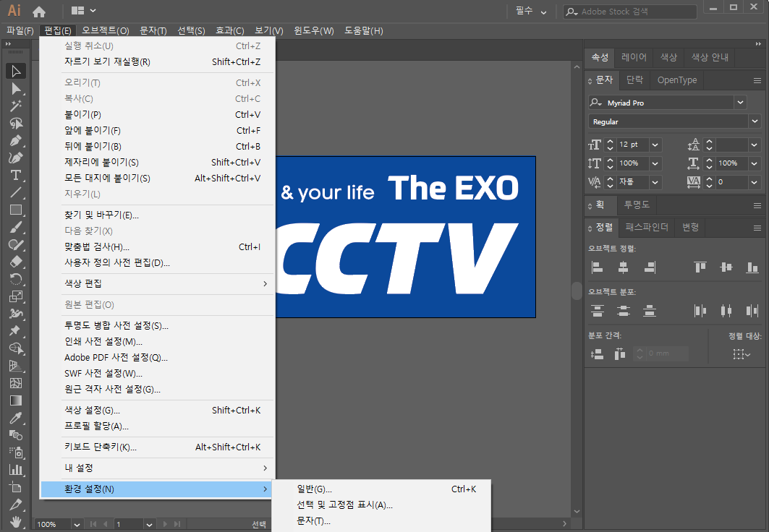Select the Lasso tool
Screen dimensions: 769x532
(x=16, y=124)
